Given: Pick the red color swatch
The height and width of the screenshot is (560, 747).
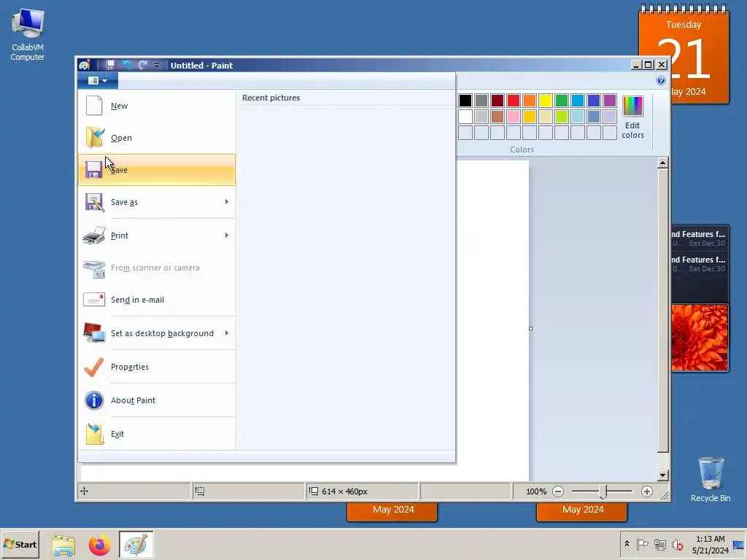Looking at the screenshot, I should pyautogui.click(x=514, y=101).
